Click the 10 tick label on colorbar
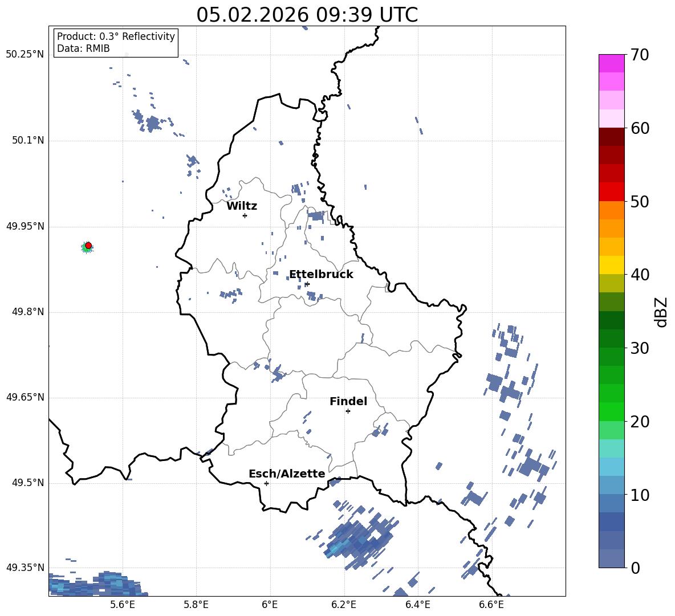 tap(640, 495)
